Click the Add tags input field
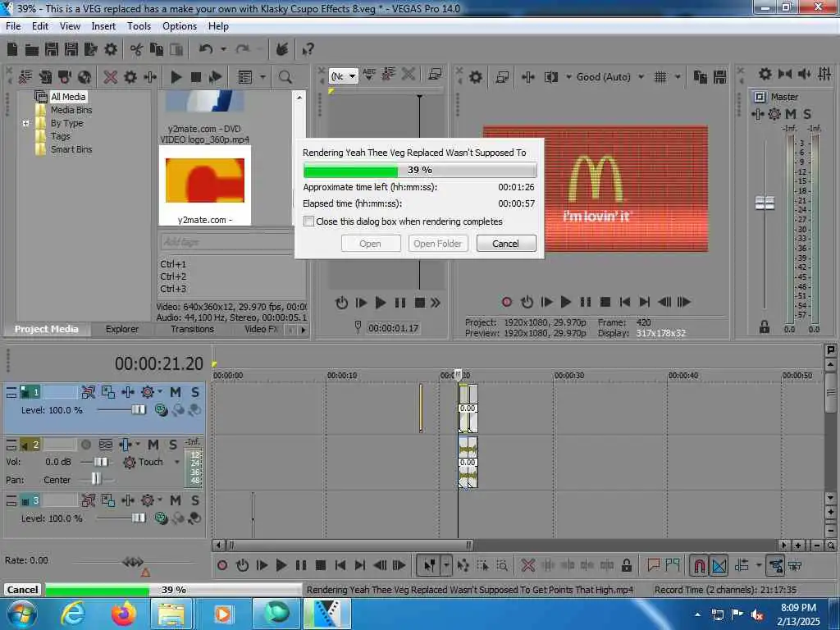Viewport: 840px width, 630px height. click(x=226, y=242)
